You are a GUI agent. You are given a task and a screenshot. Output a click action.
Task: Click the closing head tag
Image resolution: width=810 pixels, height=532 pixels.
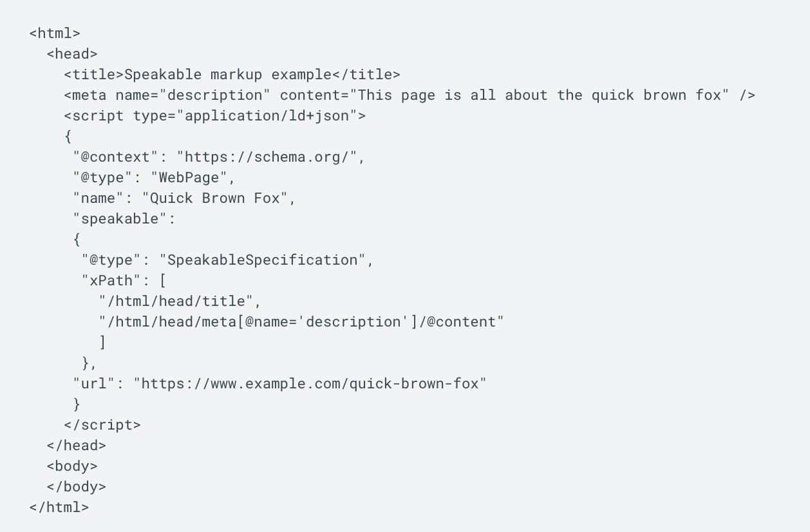click(x=77, y=446)
